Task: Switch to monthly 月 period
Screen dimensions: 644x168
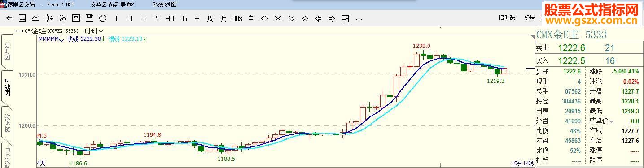Action: pos(224,18)
